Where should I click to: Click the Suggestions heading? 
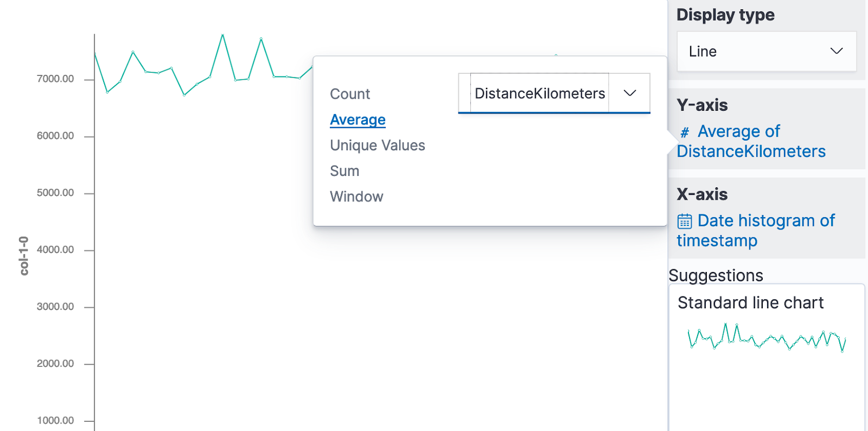pyautogui.click(x=716, y=275)
